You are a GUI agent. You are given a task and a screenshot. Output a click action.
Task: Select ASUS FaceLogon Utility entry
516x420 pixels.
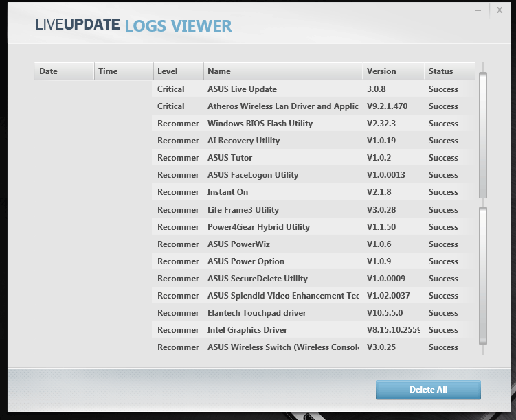click(313, 174)
